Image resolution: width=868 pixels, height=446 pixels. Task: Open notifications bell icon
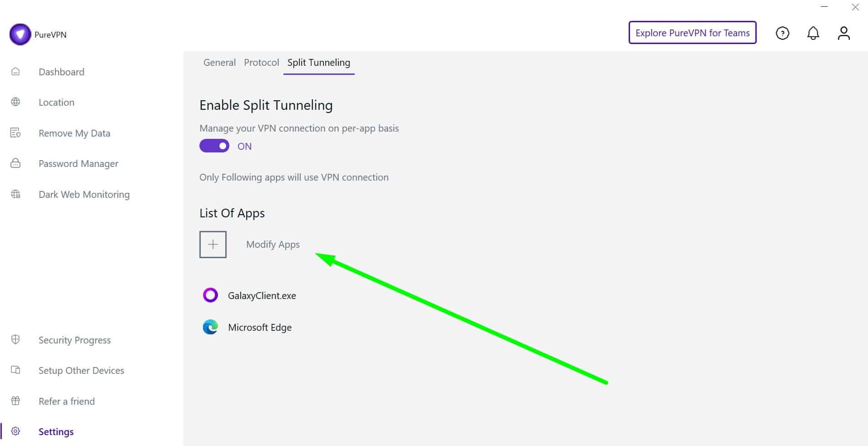[813, 33]
